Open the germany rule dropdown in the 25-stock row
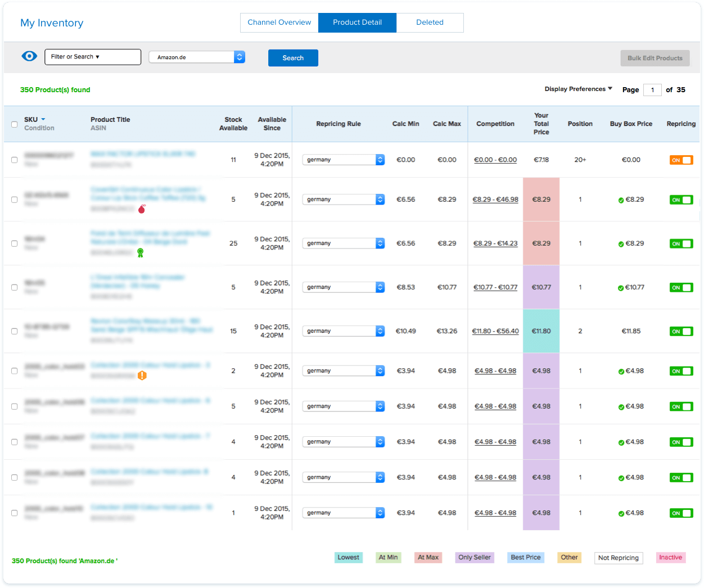 click(344, 243)
